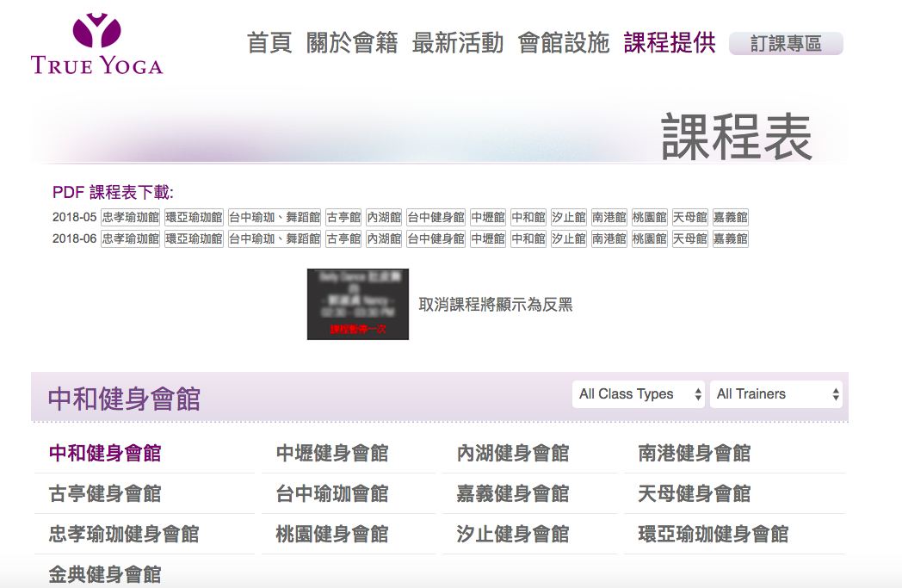This screenshot has width=902, height=588.
Task: Click the 訂課專區 button
Action: (x=786, y=44)
